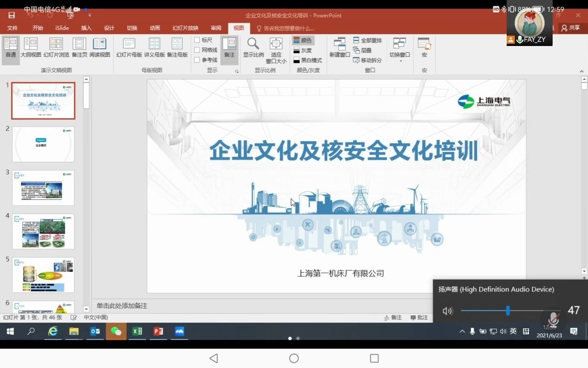Toggle 备注 notes in status bar
This screenshot has height=368, width=588.
pyautogui.click(x=393, y=317)
